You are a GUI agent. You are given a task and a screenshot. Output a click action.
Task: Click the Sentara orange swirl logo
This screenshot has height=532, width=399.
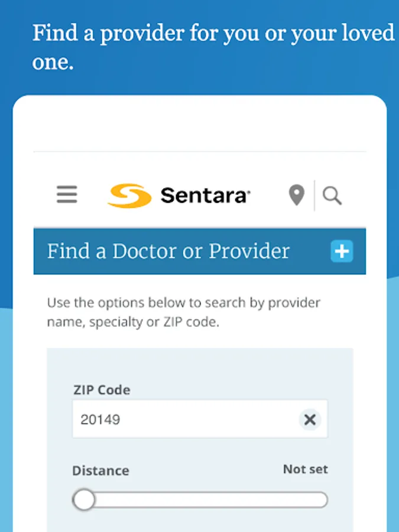point(129,196)
